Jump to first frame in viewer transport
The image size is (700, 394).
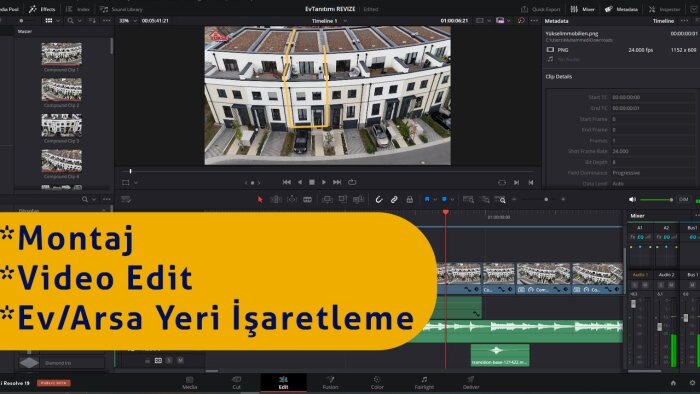point(287,182)
